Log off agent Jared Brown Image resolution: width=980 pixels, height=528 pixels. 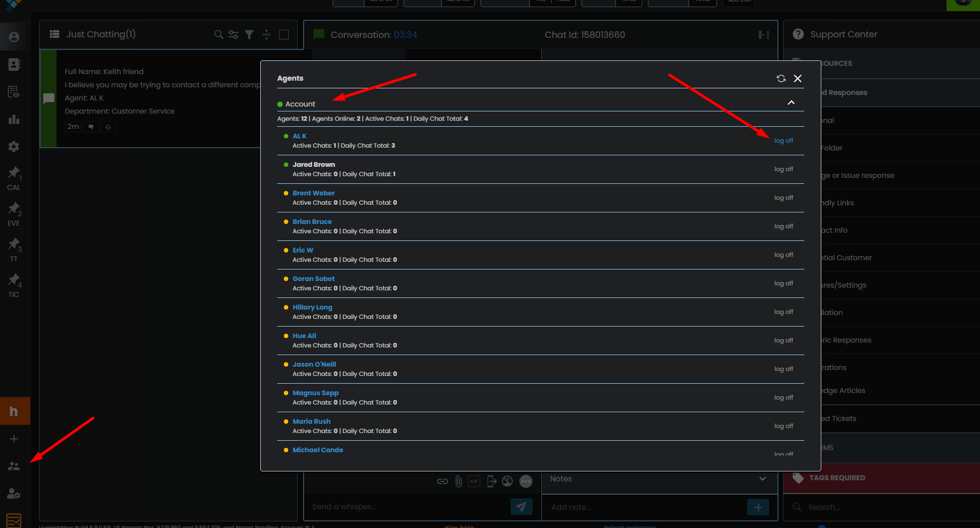(x=783, y=170)
